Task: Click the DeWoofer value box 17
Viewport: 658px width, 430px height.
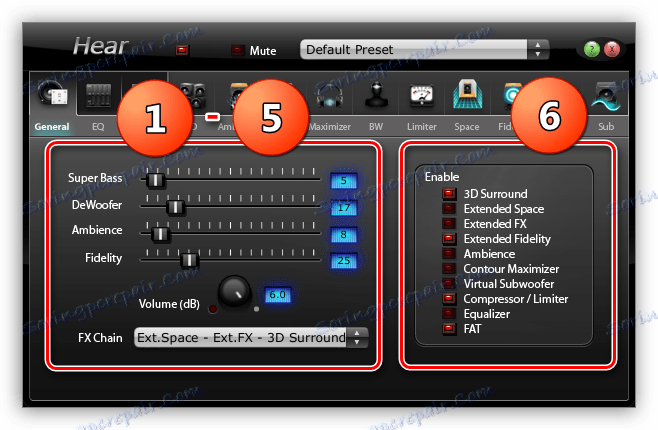Action: [344, 207]
